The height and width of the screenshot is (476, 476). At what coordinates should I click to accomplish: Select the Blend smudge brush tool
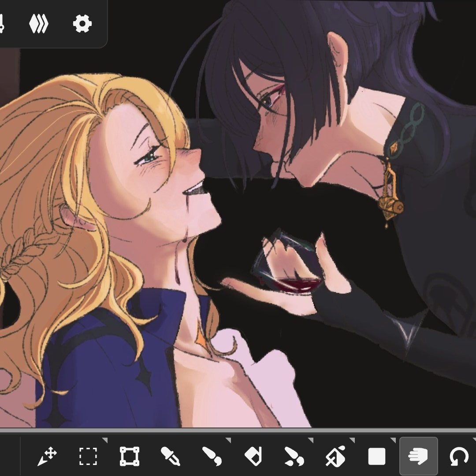click(x=294, y=456)
